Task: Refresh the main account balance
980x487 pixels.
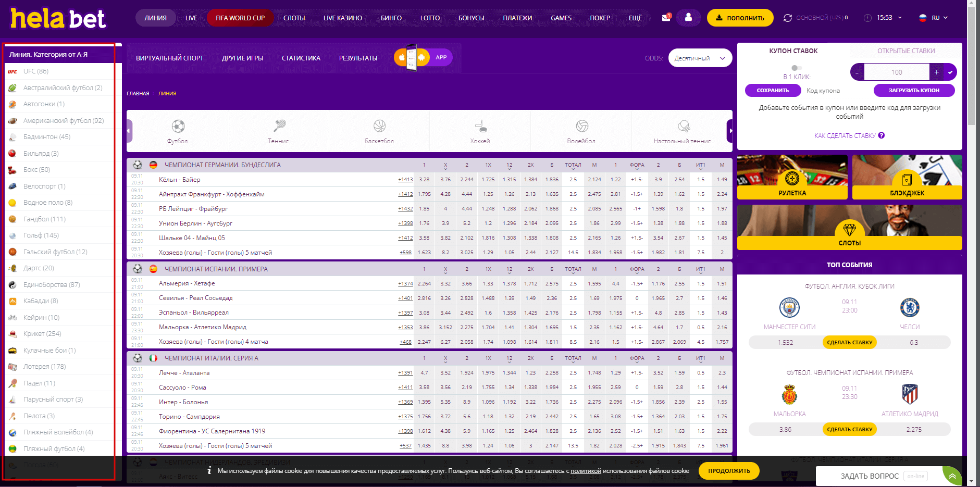Action: (788, 18)
